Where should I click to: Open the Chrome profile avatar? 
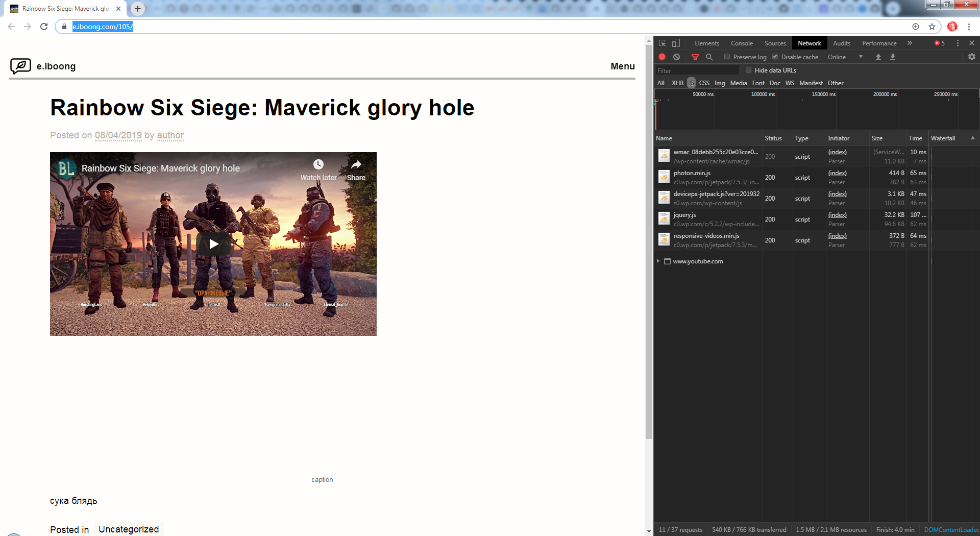[x=952, y=27]
